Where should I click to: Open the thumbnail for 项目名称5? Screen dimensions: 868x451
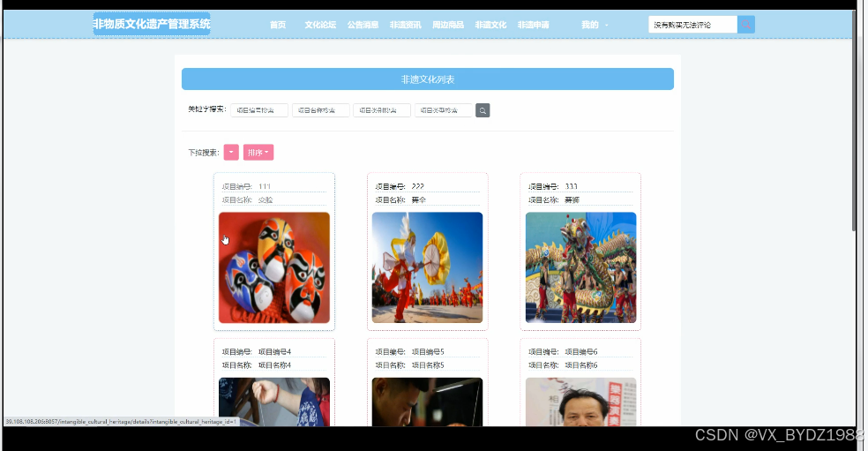point(427,402)
